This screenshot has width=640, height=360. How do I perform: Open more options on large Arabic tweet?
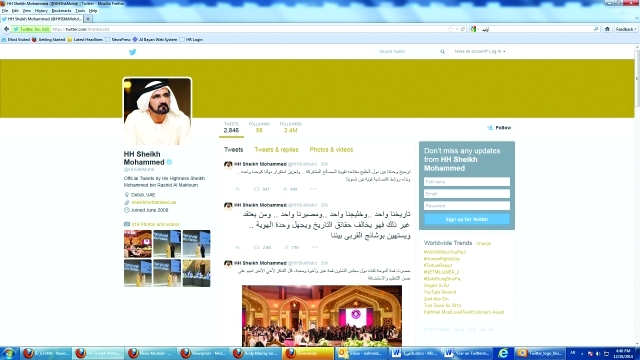point(315,247)
